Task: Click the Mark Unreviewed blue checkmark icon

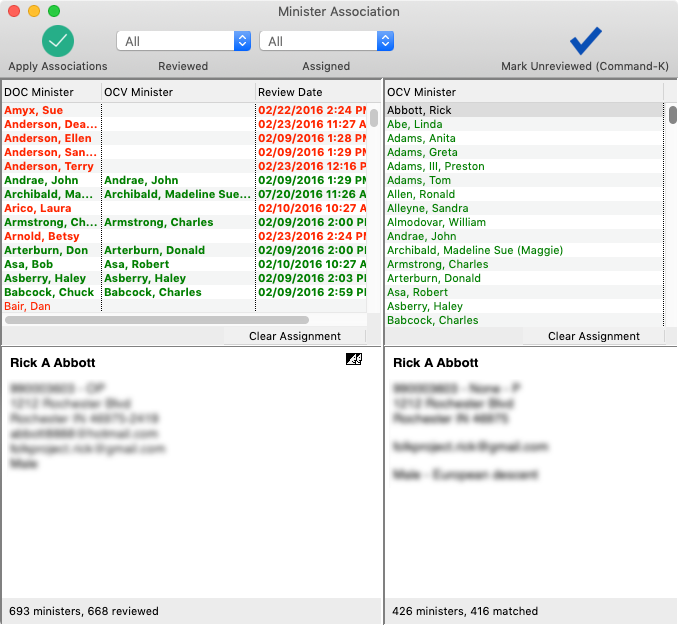Action: click(x=585, y=41)
